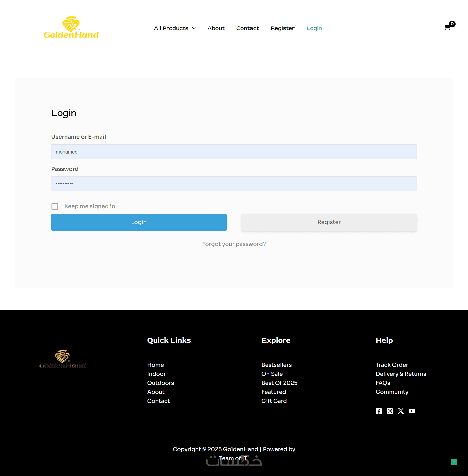Image resolution: width=468 pixels, height=476 pixels.
Task: Click into the Password field
Action: tap(234, 184)
